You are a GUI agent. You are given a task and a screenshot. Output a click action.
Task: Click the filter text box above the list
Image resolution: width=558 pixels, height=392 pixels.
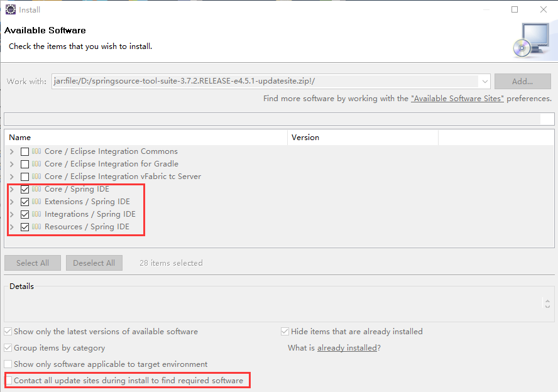(279, 119)
